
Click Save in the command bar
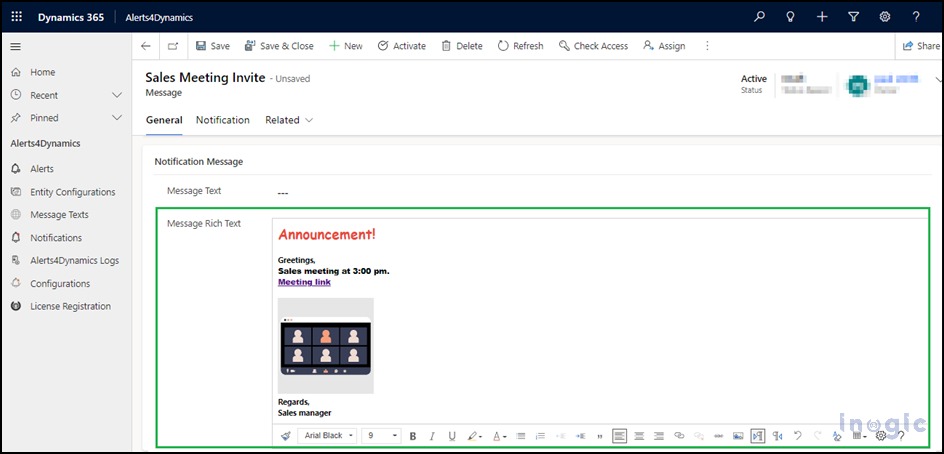pos(213,46)
